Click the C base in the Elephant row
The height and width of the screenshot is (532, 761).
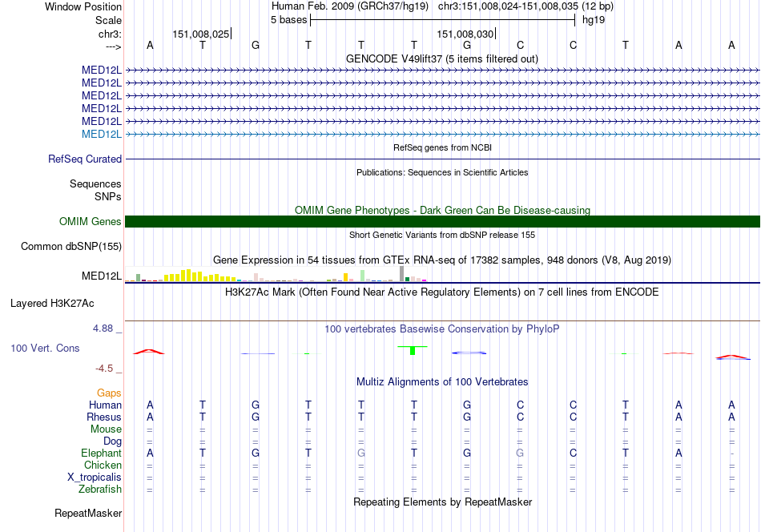pyautogui.click(x=574, y=453)
